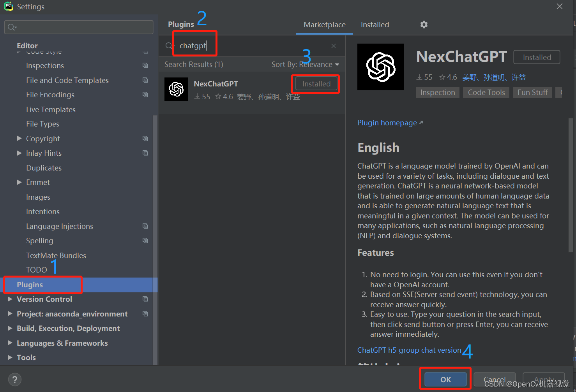Click the project-level icon beside Version Control

[145, 299]
